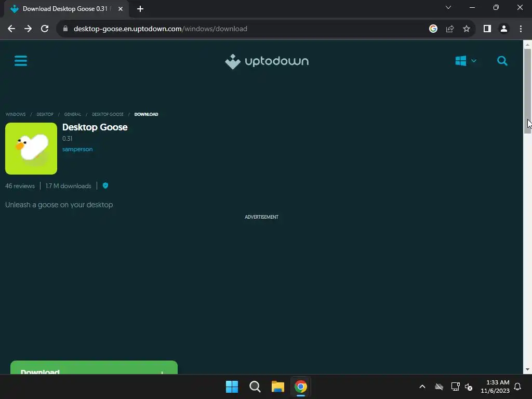532x399 pixels.
Task: Open the tab search chevron
Action: pyautogui.click(x=448, y=7)
